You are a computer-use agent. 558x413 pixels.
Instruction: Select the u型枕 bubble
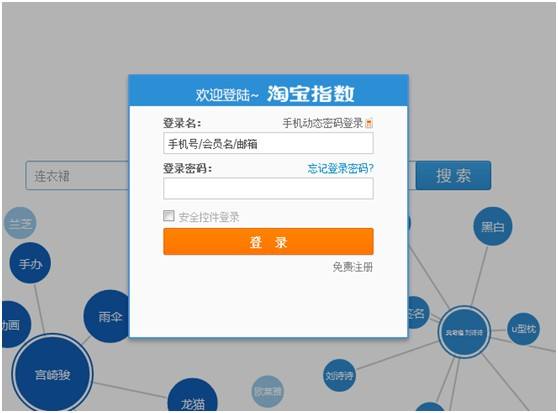[523, 329]
